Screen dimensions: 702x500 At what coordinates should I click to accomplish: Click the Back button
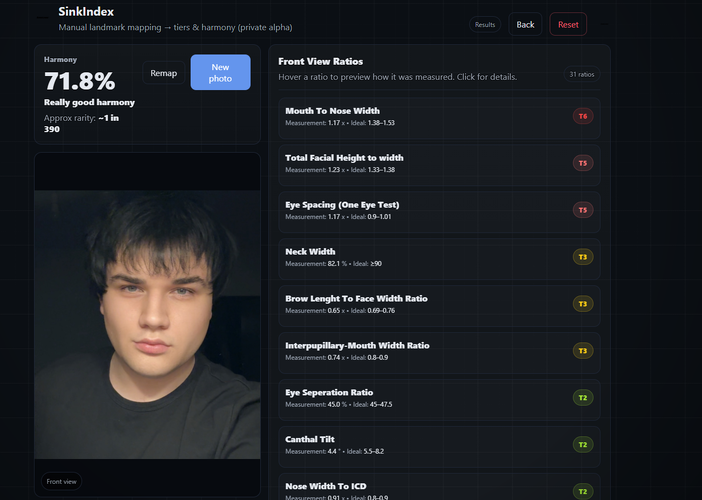tap(525, 24)
